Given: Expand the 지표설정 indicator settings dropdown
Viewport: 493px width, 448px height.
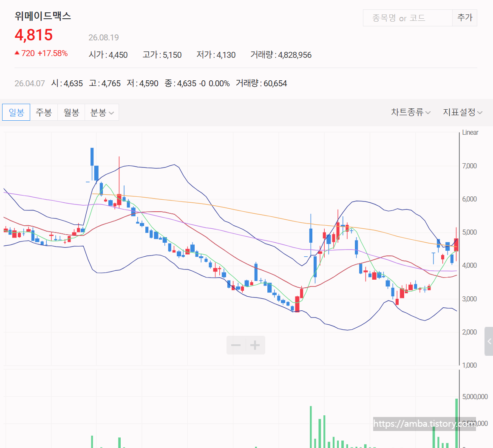Looking at the screenshot, I should pyautogui.click(x=462, y=112).
